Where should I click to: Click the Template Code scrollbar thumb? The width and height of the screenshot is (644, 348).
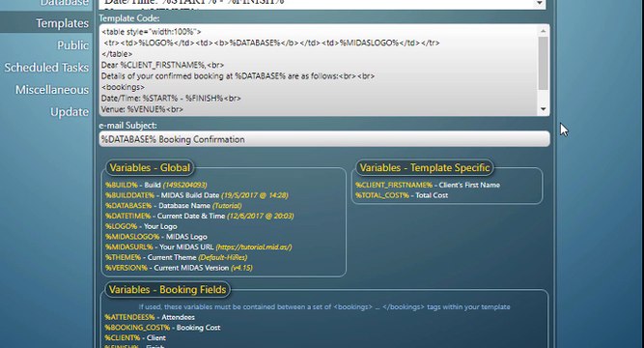[544, 63]
